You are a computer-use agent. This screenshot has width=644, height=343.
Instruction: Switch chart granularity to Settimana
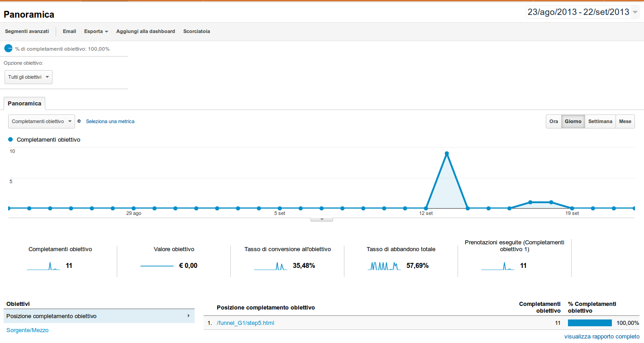[600, 122]
